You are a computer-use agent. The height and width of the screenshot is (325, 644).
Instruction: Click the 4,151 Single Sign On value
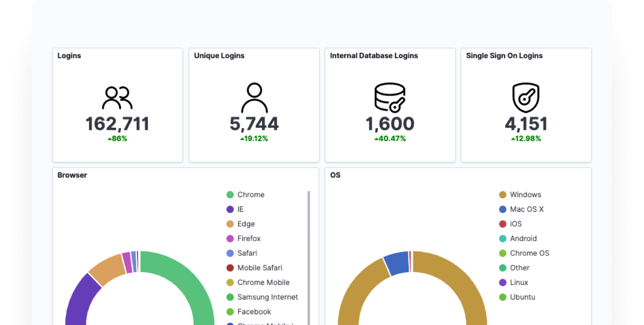point(526,124)
